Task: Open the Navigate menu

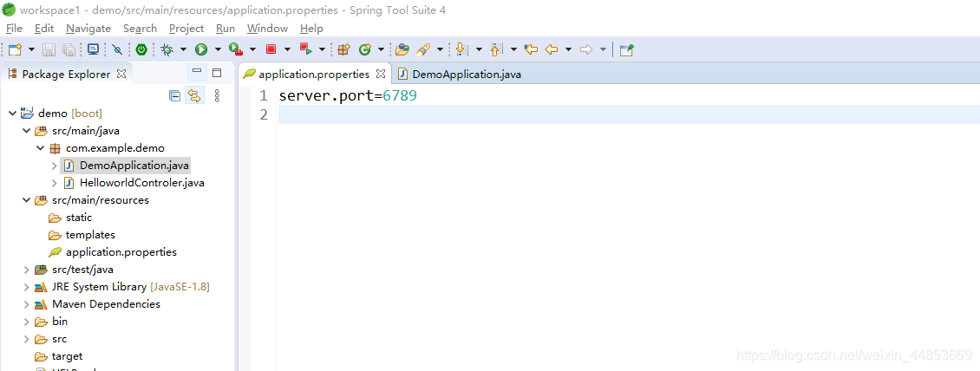Action: pos(88,28)
